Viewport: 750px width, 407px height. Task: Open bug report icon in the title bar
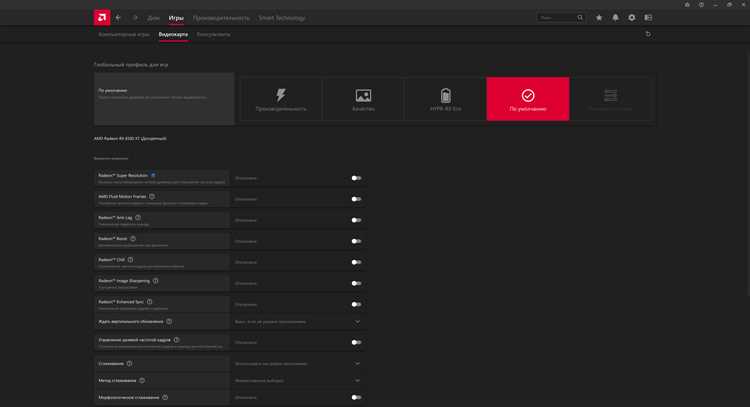tap(687, 4)
